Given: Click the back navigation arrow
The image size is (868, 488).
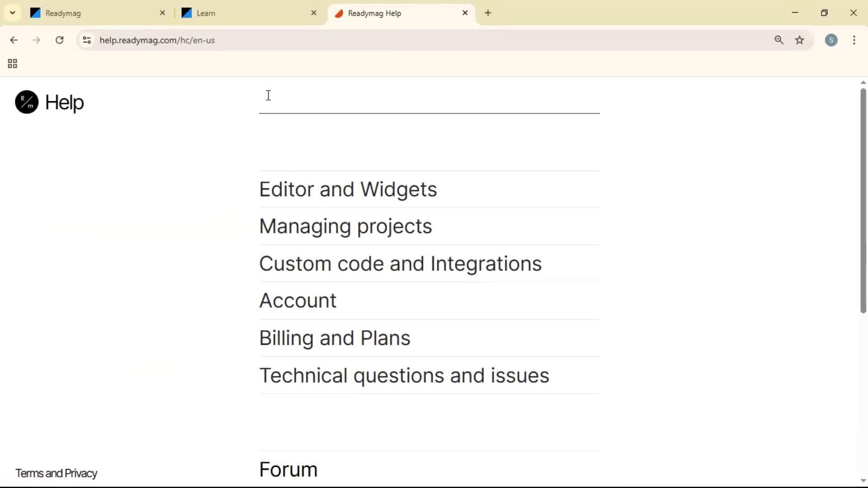Looking at the screenshot, I should [14, 40].
